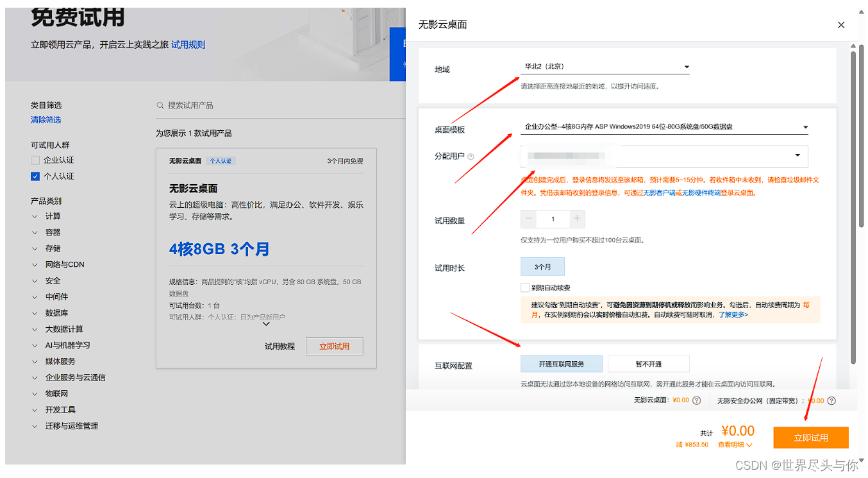Open the 试用教程 link on card
The height and width of the screenshot is (478, 868).
(280, 346)
